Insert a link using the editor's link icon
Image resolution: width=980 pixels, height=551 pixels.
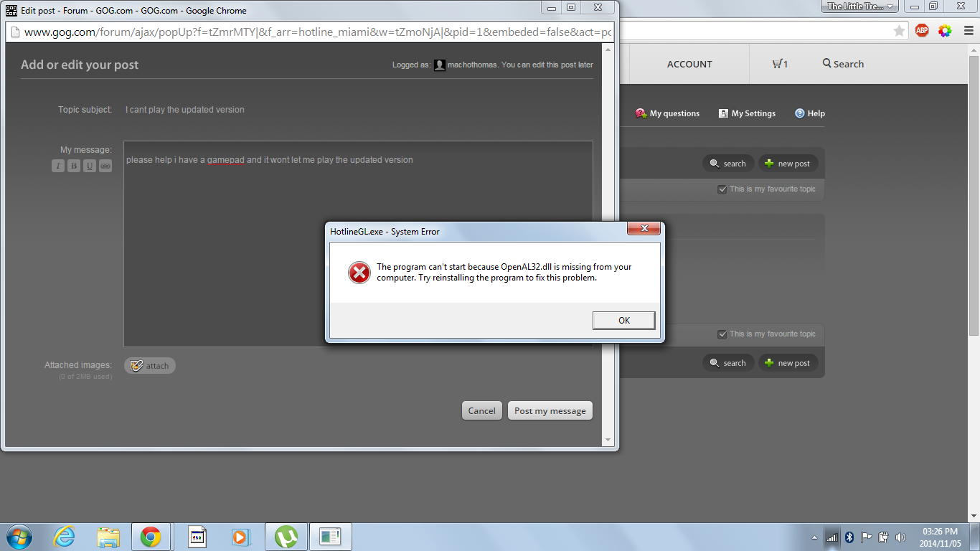coord(105,166)
